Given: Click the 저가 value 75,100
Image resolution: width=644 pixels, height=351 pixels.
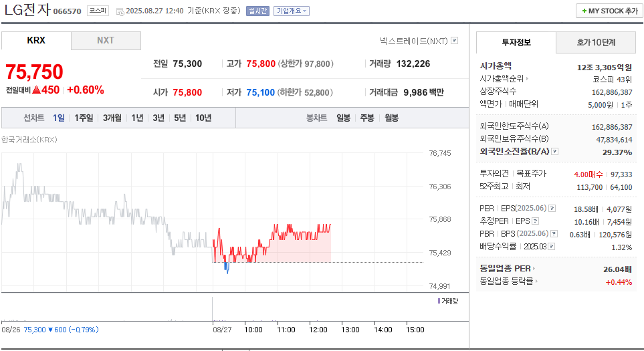Looking at the screenshot, I should [x=260, y=93].
